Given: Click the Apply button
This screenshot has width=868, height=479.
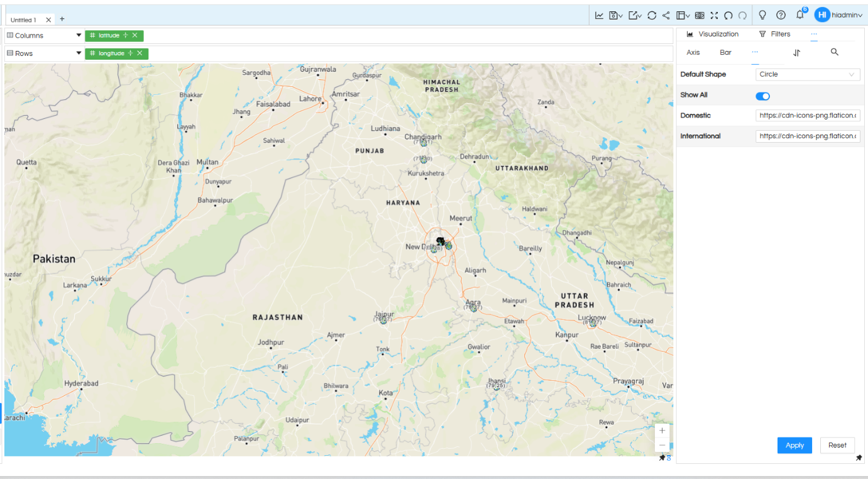Looking at the screenshot, I should click(794, 445).
